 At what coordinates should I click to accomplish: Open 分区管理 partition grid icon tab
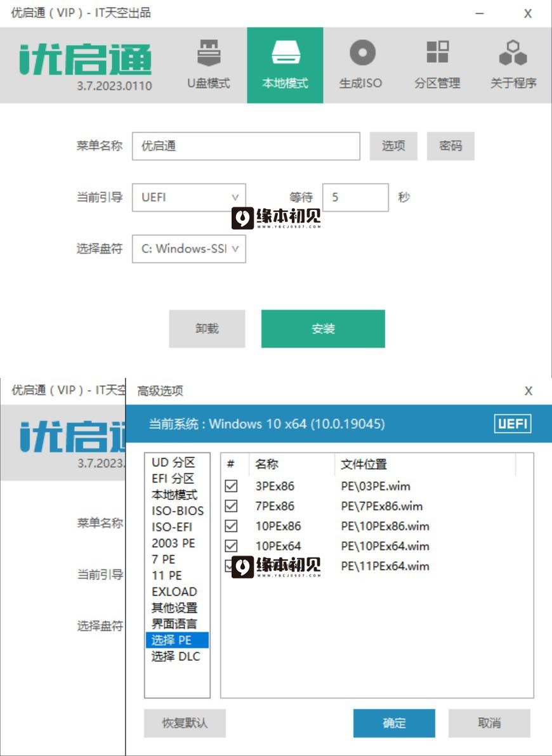437,65
